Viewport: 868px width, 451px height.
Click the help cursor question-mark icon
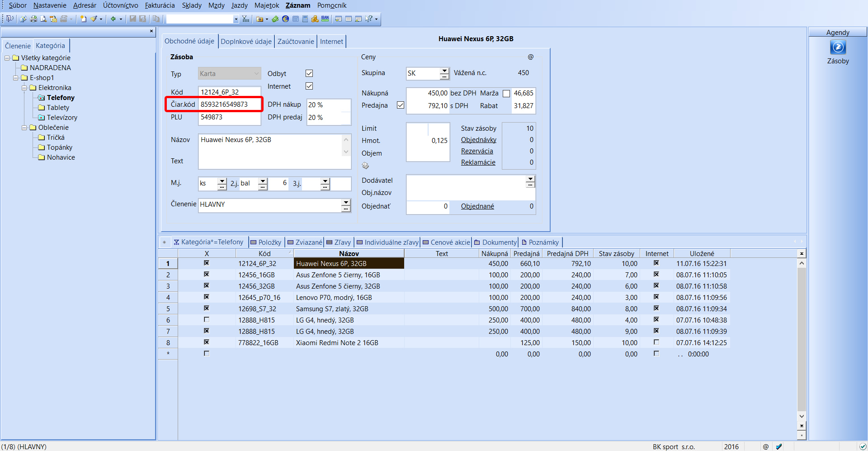tap(369, 19)
